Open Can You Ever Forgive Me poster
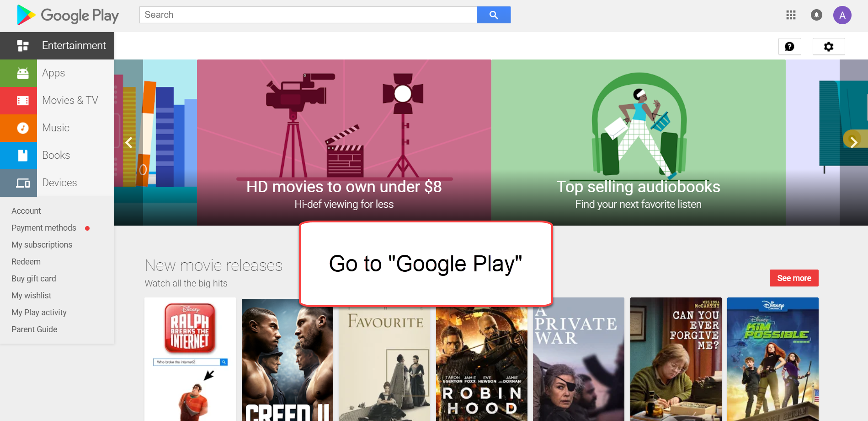 (676, 359)
